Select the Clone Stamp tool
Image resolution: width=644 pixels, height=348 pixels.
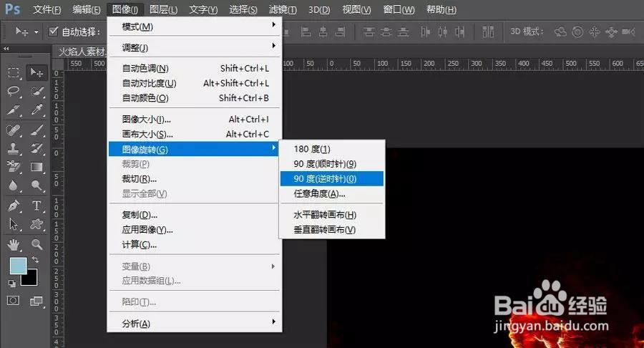coord(14,148)
